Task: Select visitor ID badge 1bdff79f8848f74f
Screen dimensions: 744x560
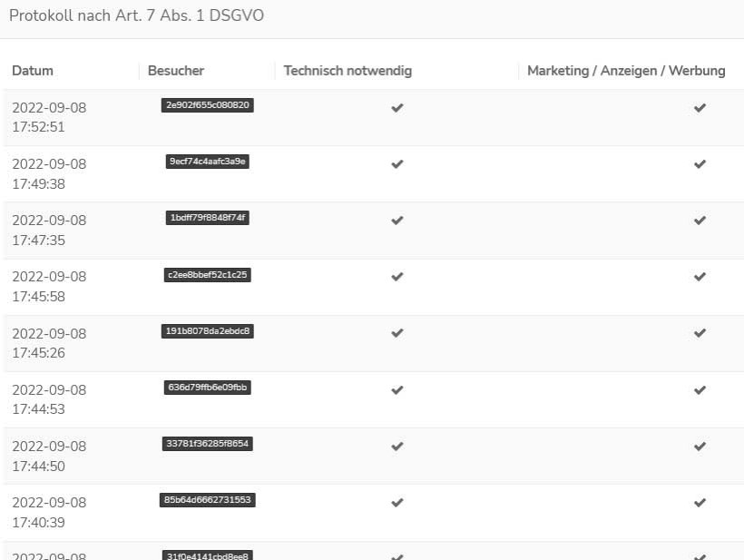Action: click(208, 218)
